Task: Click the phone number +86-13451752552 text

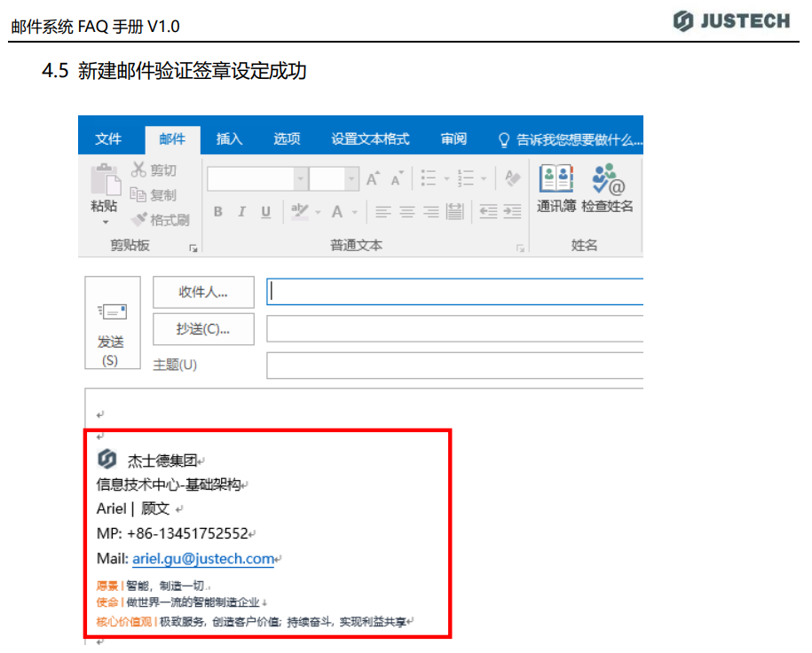Action: [x=187, y=533]
